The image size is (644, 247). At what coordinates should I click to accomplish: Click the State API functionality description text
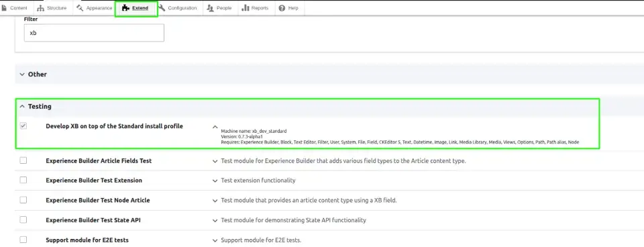pyautogui.click(x=293, y=220)
